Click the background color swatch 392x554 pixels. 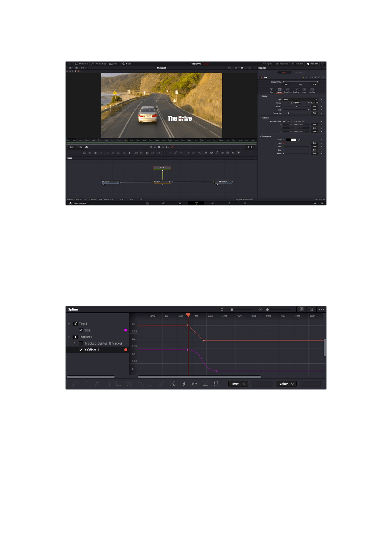tap(291, 140)
